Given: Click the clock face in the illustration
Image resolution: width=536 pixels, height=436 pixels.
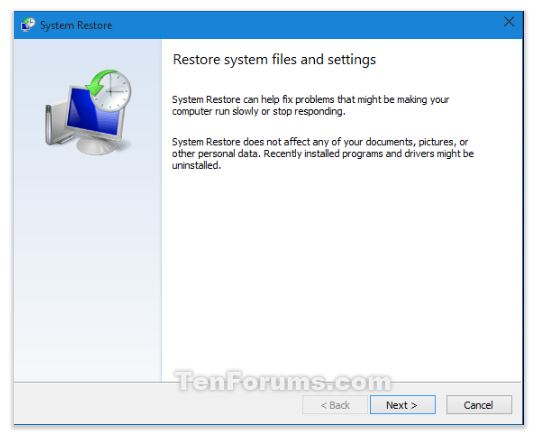Looking at the screenshot, I should click(112, 92).
